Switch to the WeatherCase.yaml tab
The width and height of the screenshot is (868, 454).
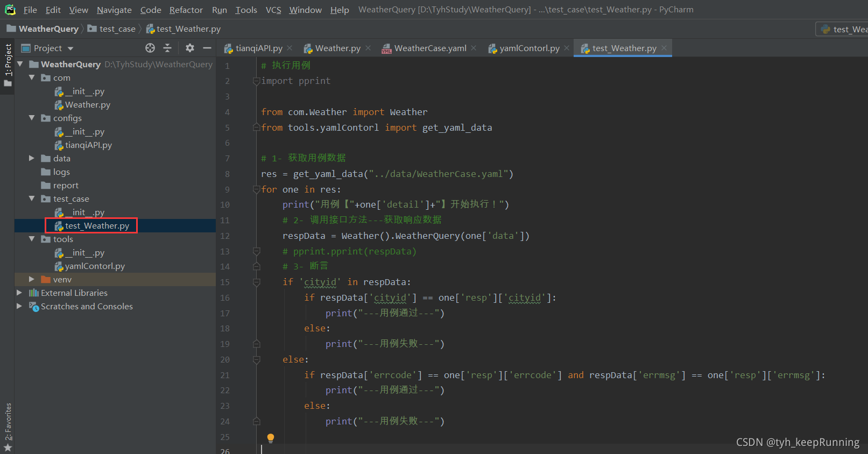coord(425,48)
